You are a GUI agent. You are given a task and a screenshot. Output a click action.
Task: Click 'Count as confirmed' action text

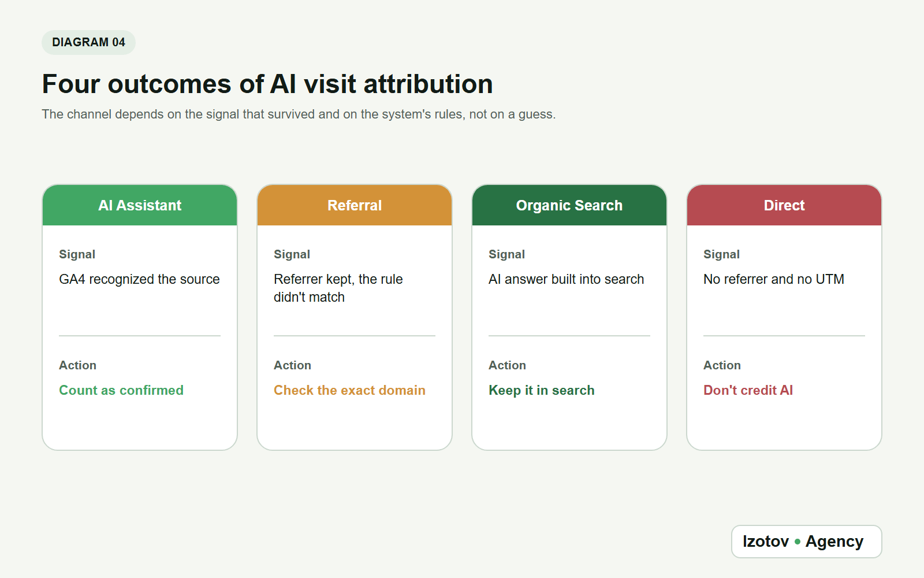(x=121, y=390)
